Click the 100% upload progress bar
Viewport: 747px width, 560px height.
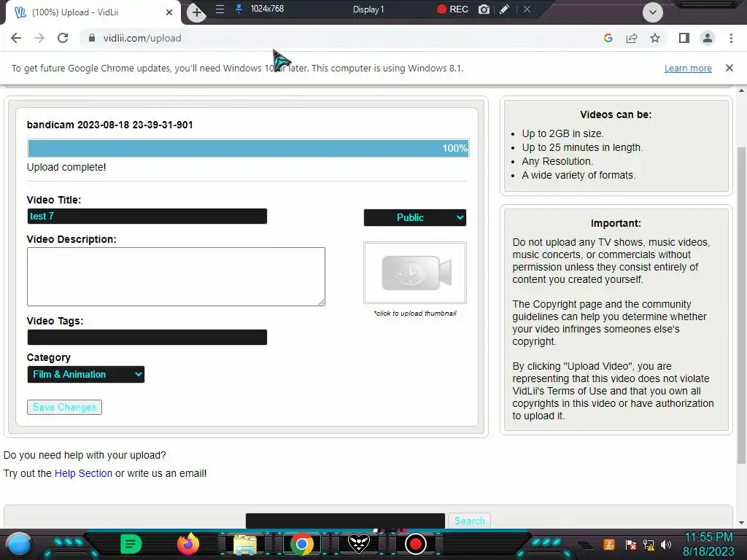248,148
